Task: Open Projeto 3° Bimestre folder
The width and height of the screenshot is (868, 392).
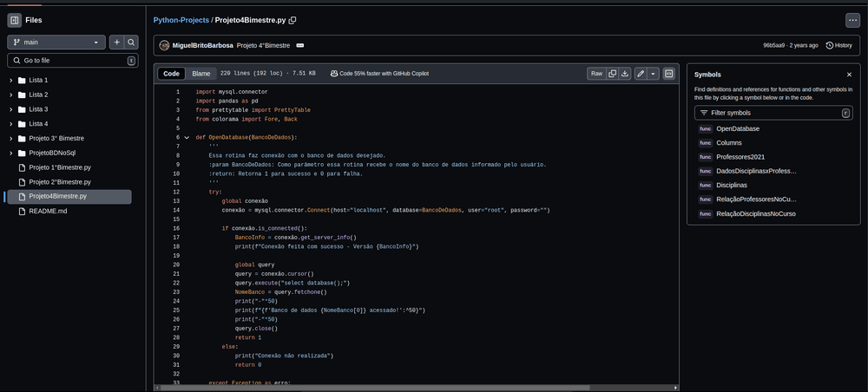Action: click(56, 138)
